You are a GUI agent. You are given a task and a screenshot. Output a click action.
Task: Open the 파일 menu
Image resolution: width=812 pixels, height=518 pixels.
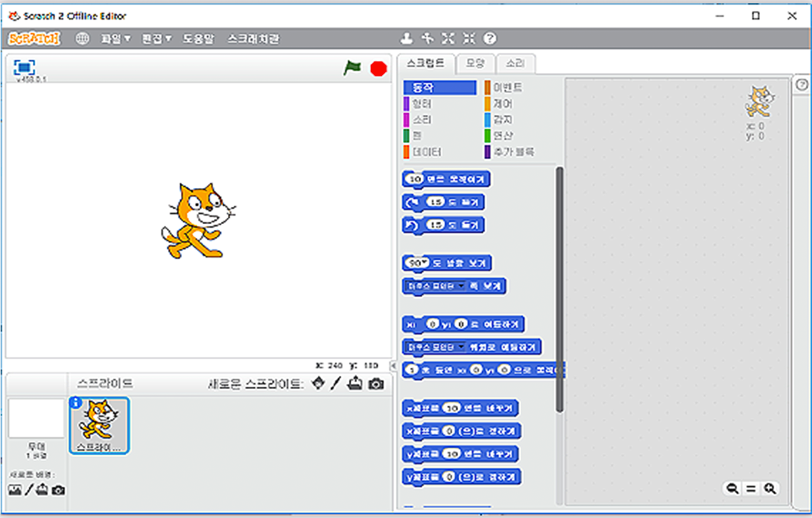pyautogui.click(x=115, y=39)
